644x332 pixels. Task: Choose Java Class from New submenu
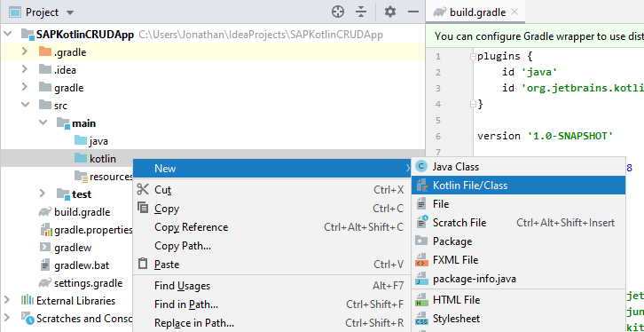point(518,166)
